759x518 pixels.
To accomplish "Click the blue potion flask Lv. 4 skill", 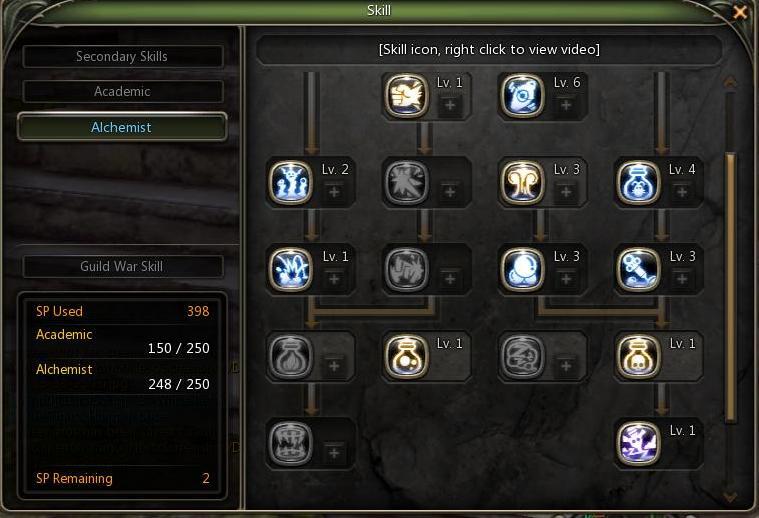I will pos(638,183).
